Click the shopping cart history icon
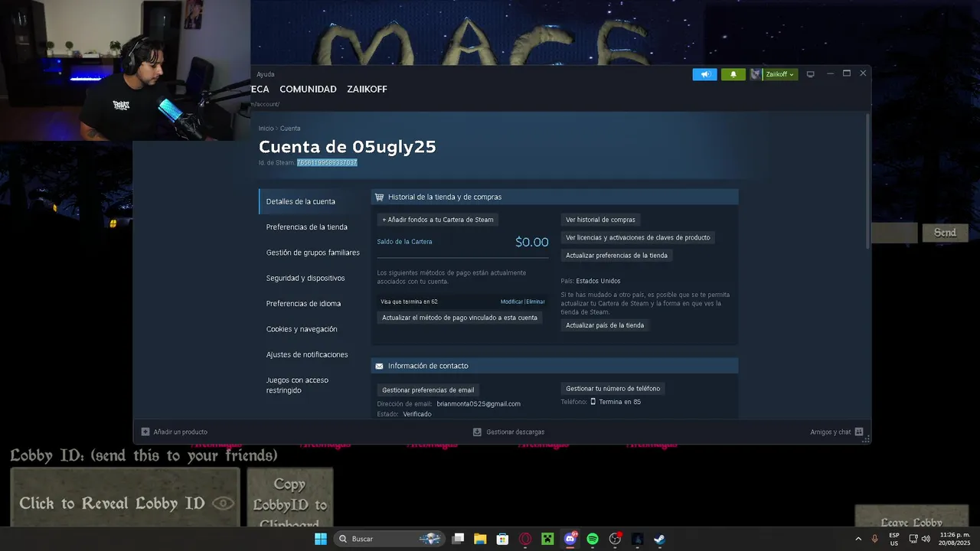This screenshot has width=980, height=551. [379, 197]
